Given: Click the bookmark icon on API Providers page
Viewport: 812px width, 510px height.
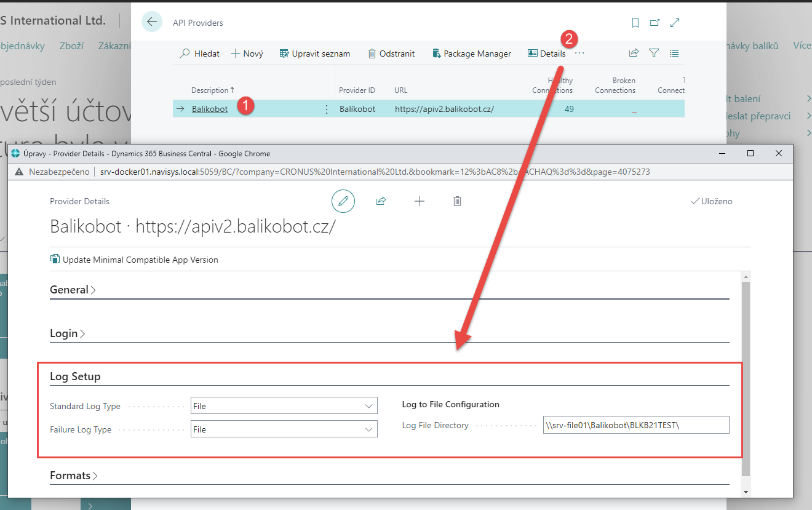Looking at the screenshot, I should point(635,23).
